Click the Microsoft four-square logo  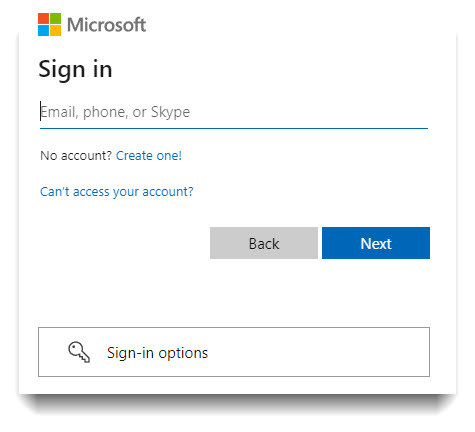click(x=49, y=24)
